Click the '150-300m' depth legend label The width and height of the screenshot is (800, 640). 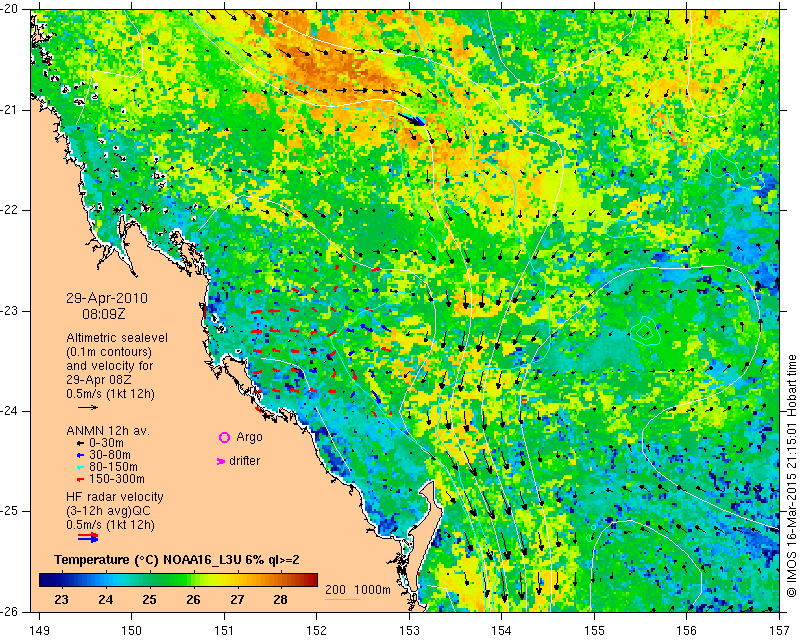[116, 479]
